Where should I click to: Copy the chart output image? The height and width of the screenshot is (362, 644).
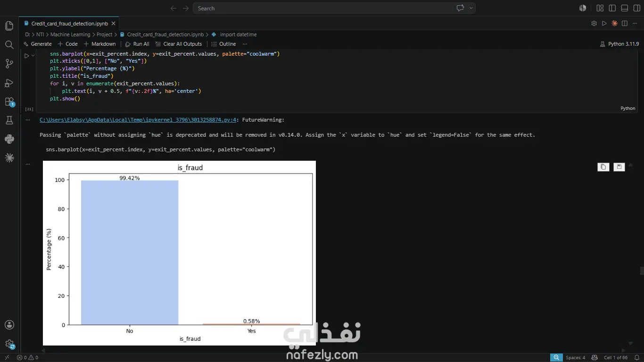[x=603, y=167]
